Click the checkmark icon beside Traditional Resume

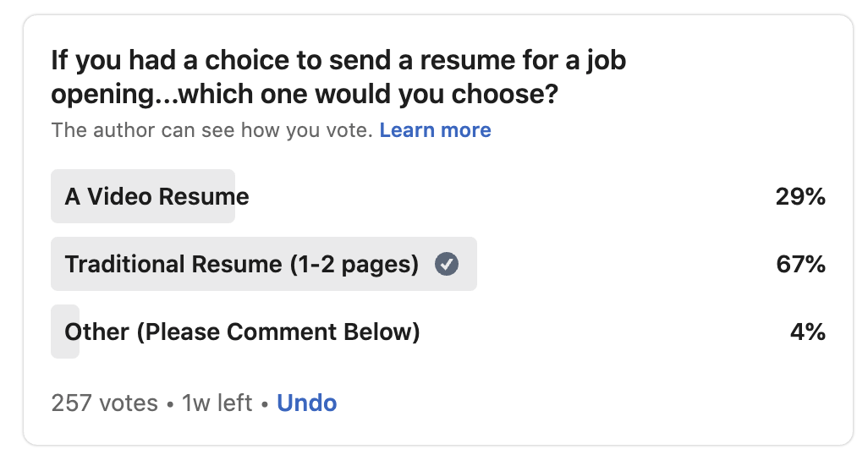447,265
